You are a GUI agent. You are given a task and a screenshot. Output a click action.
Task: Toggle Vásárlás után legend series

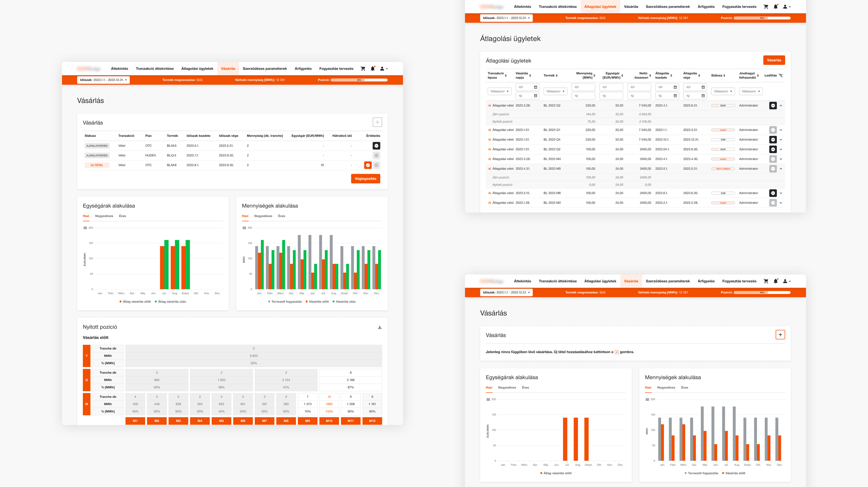point(344,302)
